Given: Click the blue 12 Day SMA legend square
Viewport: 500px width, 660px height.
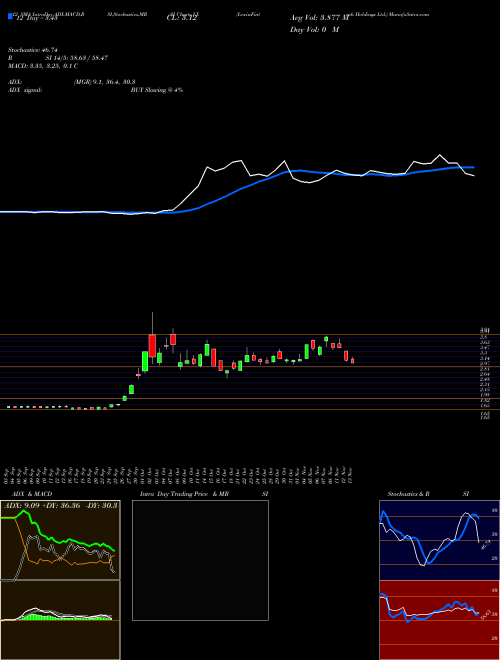Looking at the screenshot, I should (x=10, y=17).
